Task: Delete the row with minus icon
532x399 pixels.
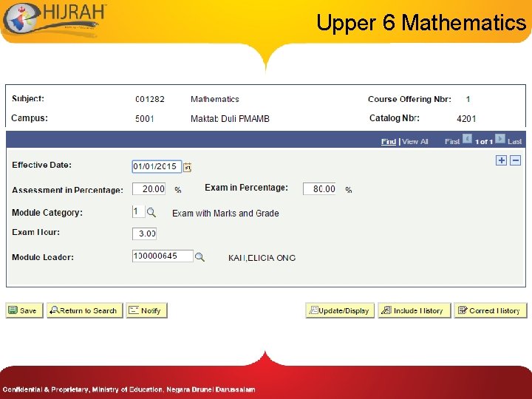Action: pyautogui.click(x=516, y=160)
